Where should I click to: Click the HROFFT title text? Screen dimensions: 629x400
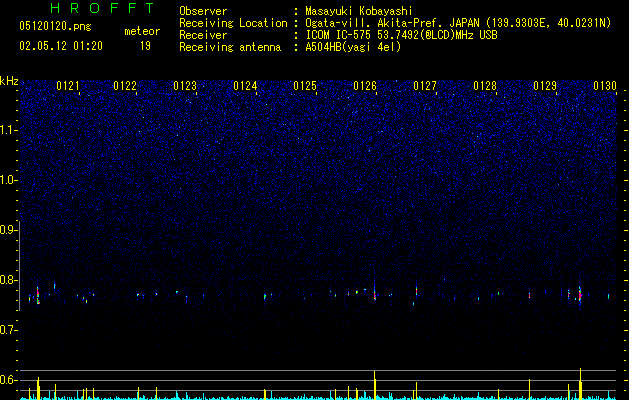click(x=102, y=8)
